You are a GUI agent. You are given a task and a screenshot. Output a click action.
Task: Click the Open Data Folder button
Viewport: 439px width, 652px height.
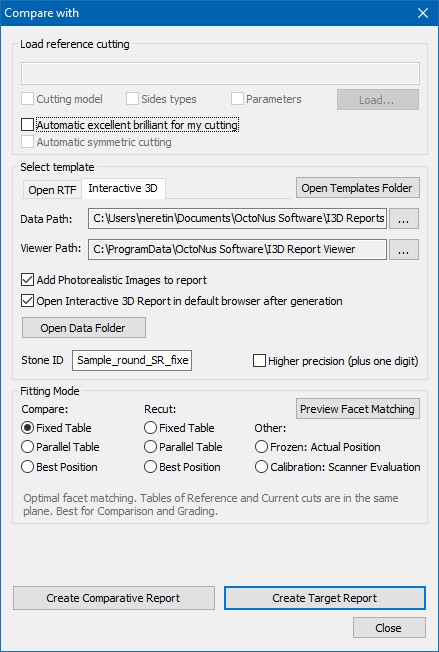(x=84, y=328)
